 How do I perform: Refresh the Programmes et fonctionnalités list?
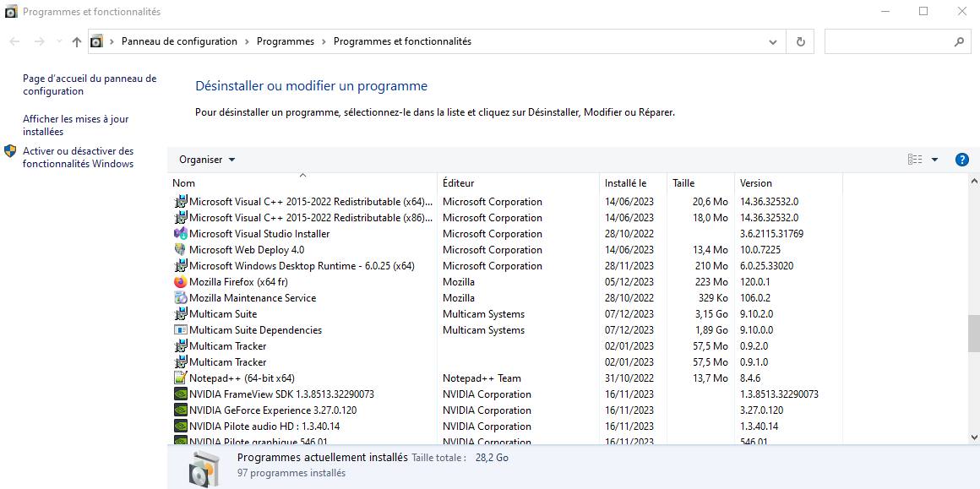(801, 42)
